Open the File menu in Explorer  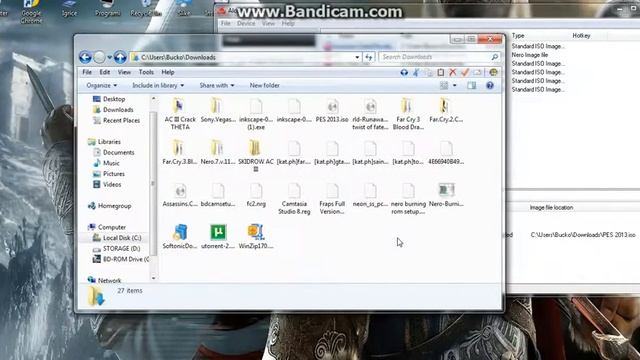87,72
